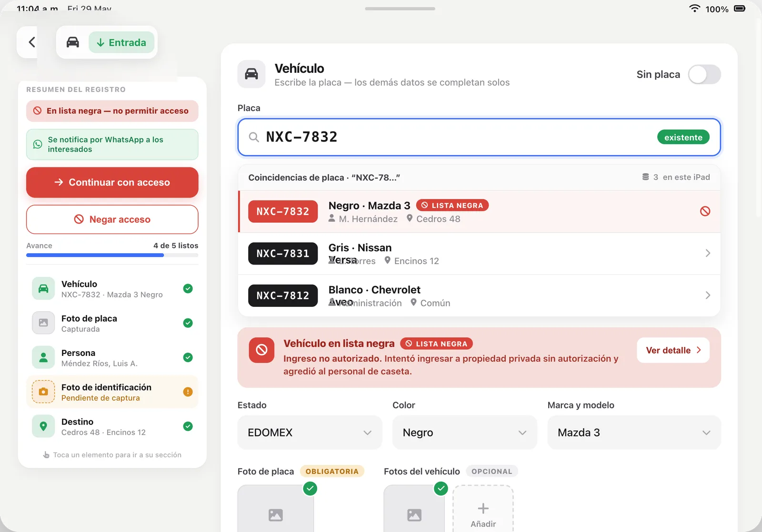Go to the Persona section in summary
The width and height of the screenshot is (762, 532).
point(112,358)
